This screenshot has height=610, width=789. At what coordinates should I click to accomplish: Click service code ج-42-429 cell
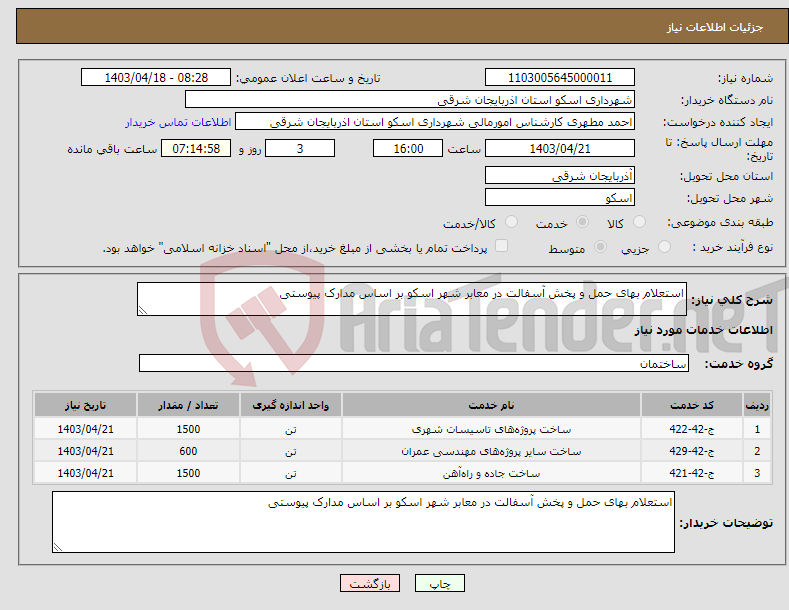point(692,451)
